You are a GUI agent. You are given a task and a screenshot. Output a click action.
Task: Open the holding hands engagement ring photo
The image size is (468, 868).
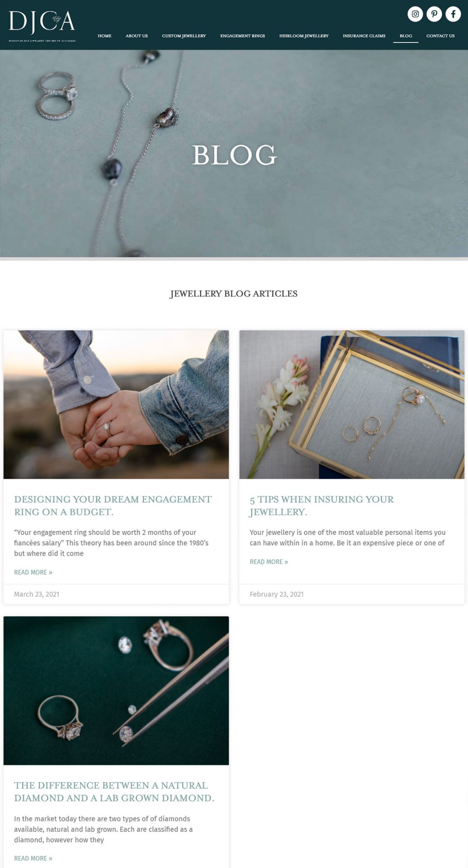click(x=116, y=404)
